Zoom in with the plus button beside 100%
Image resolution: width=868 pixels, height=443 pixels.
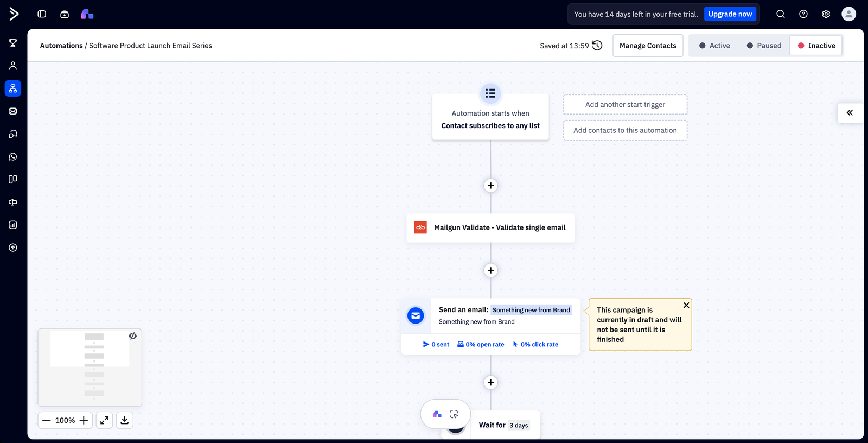tap(84, 420)
